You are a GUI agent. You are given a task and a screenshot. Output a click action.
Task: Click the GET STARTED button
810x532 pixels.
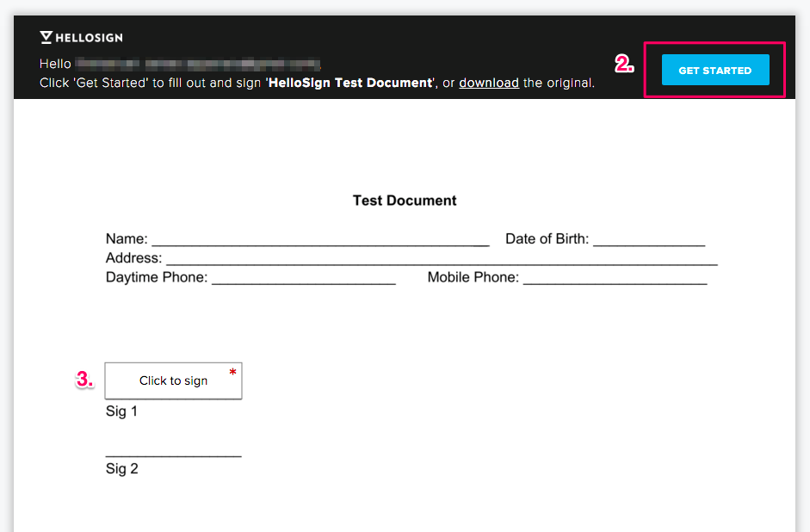715,70
